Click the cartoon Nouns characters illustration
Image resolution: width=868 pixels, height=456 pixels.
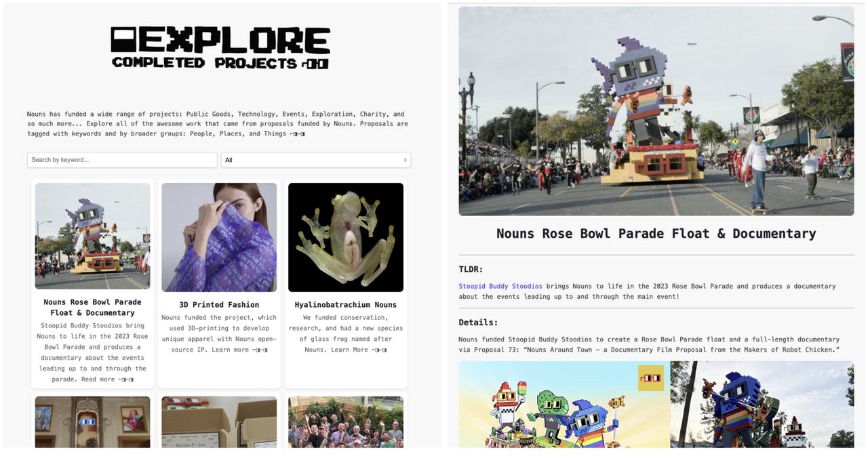coord(564,405)
